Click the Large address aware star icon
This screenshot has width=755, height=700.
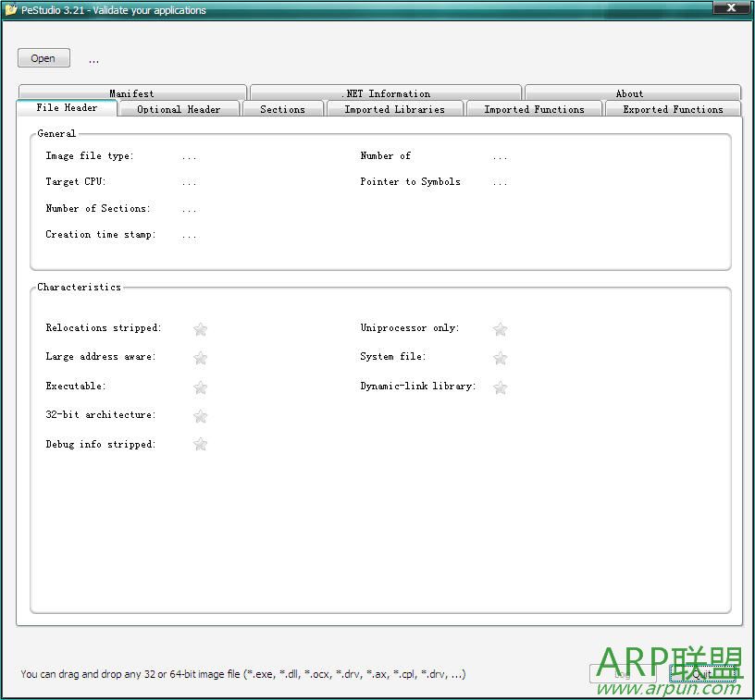[200, 358]
